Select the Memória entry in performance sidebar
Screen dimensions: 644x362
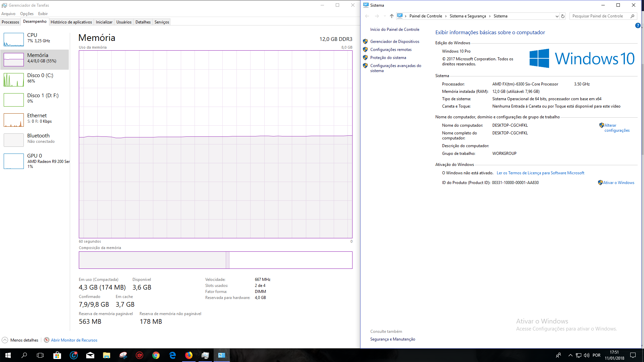(x=35, y=60)
